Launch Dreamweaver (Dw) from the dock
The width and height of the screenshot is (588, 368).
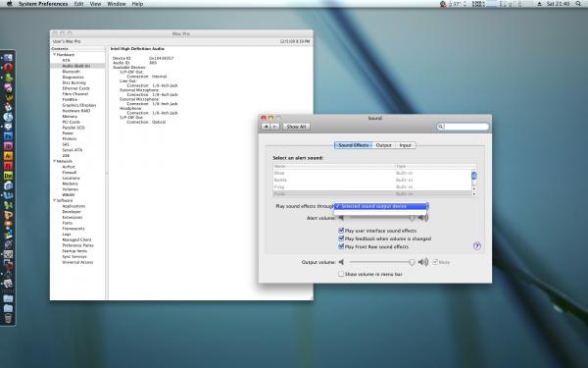point(8,175)
